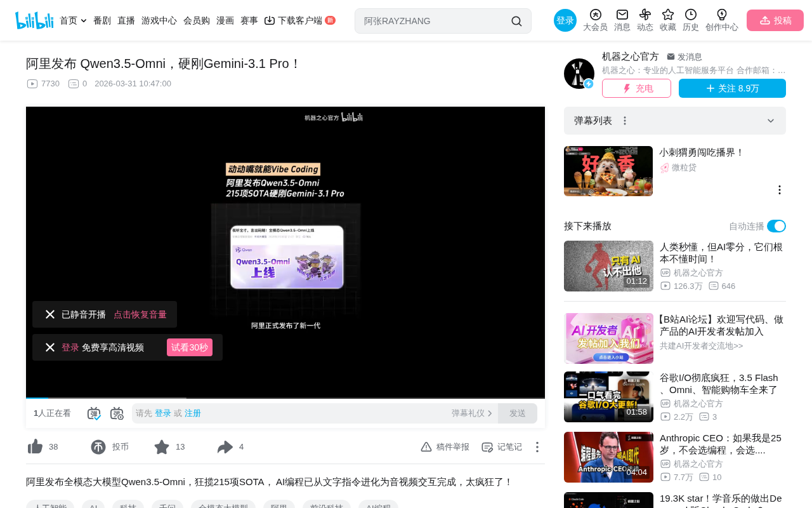Image resolution: width=812 pixels, height=508 pixels.
Task: Expand the 弹幕列表 panel
Action: pyautogui.click(x=771, y=121)
